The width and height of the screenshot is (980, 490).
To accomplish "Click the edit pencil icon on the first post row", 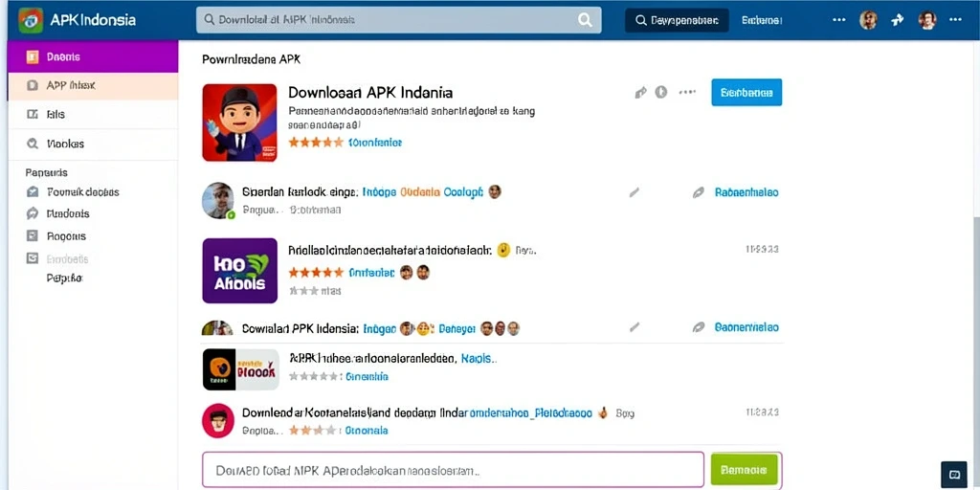I will point(635,192).
